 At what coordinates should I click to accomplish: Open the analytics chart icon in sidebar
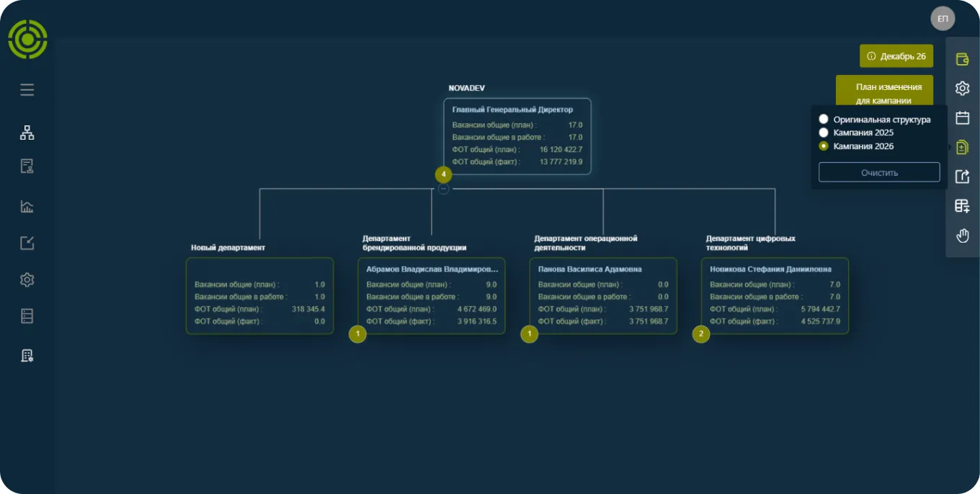click(27, 207)
